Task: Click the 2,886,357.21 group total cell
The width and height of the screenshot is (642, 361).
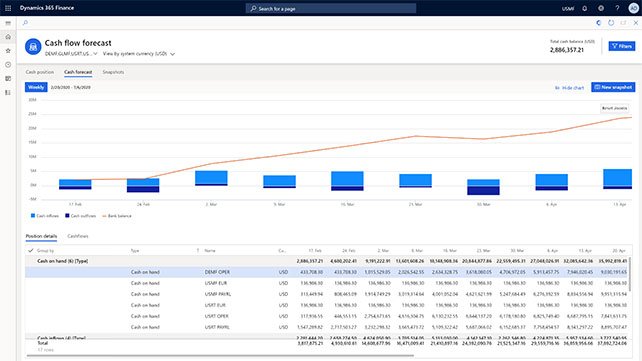Action: pyautogui.click(x=310, y=261)
